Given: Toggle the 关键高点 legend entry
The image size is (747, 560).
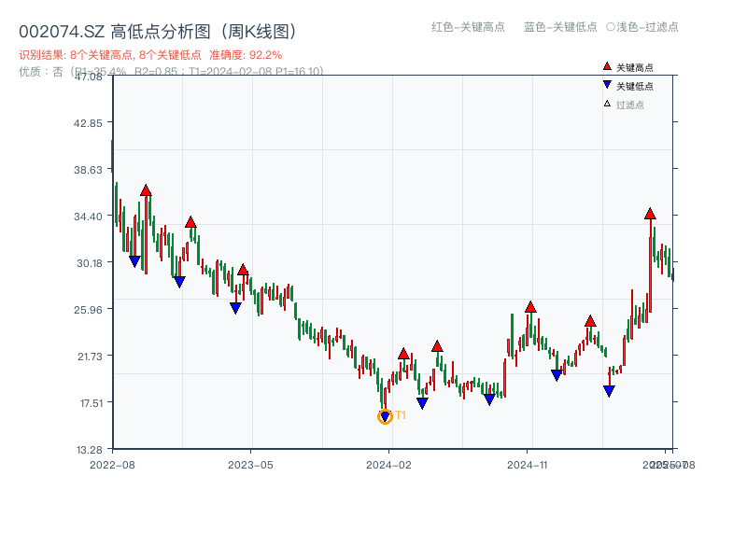Looking at the screenshot, I should click(628, 67).
